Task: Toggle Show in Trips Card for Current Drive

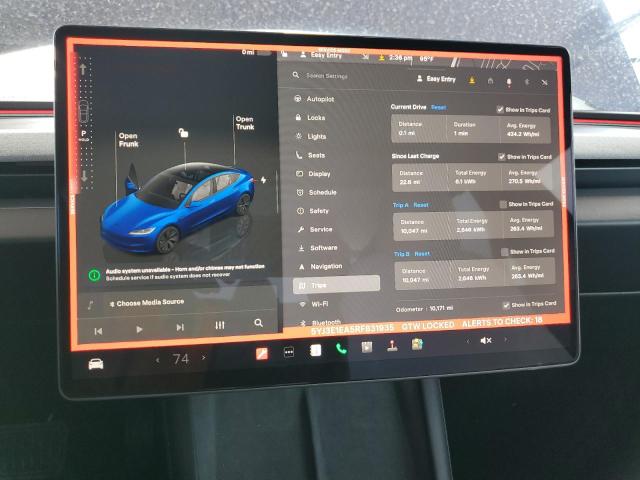Action: [x=500, y=109]
